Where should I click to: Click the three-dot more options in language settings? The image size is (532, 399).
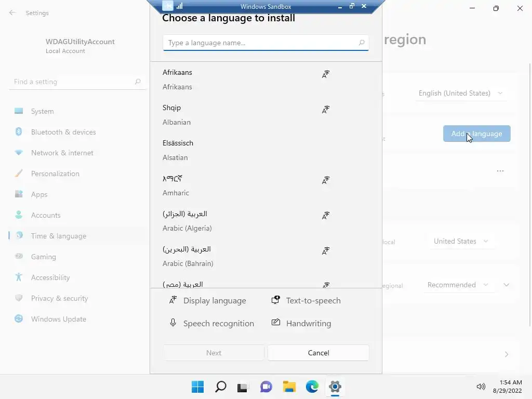click(x=500, y=171)
